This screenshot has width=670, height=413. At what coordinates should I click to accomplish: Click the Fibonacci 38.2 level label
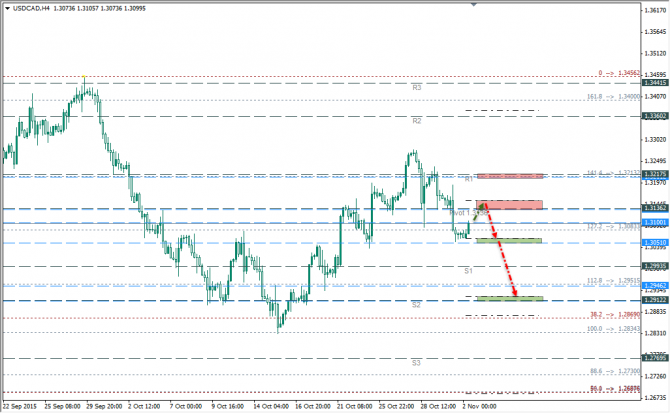pyautogui.click(x=615, y=314)
